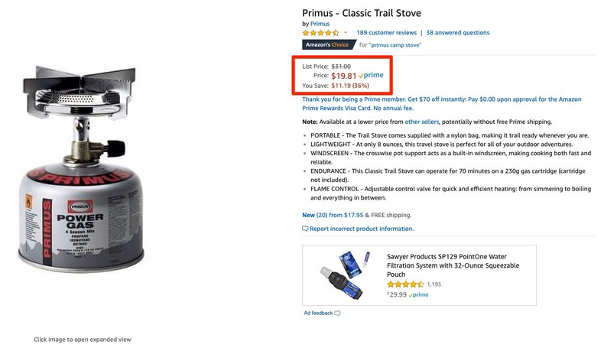This screenshot has width=604, height=364.
Task: Click the speech bubble report icon
Action: coord(306,229)
